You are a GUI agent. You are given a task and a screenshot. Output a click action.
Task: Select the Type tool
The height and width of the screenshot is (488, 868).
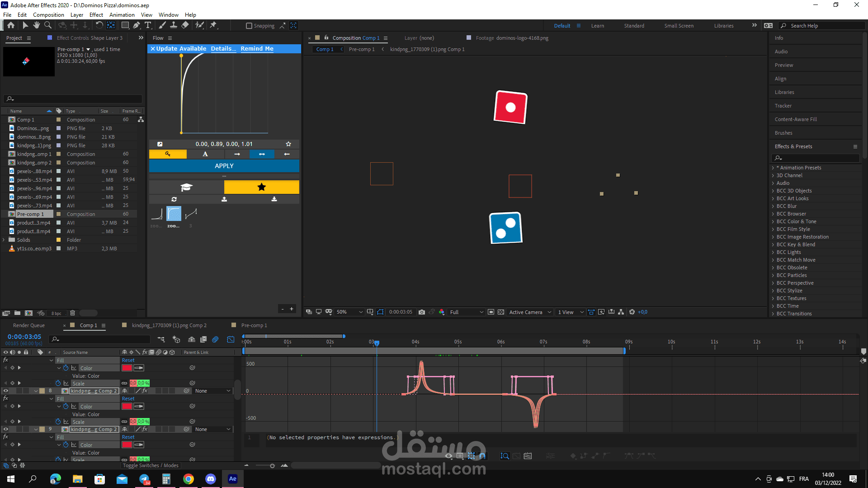[148, 25]
